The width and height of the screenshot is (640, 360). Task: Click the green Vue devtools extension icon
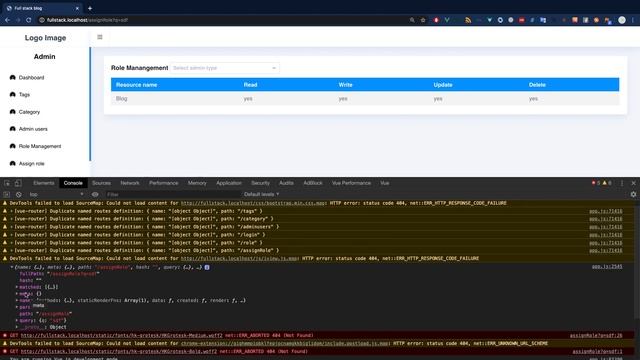447,20
